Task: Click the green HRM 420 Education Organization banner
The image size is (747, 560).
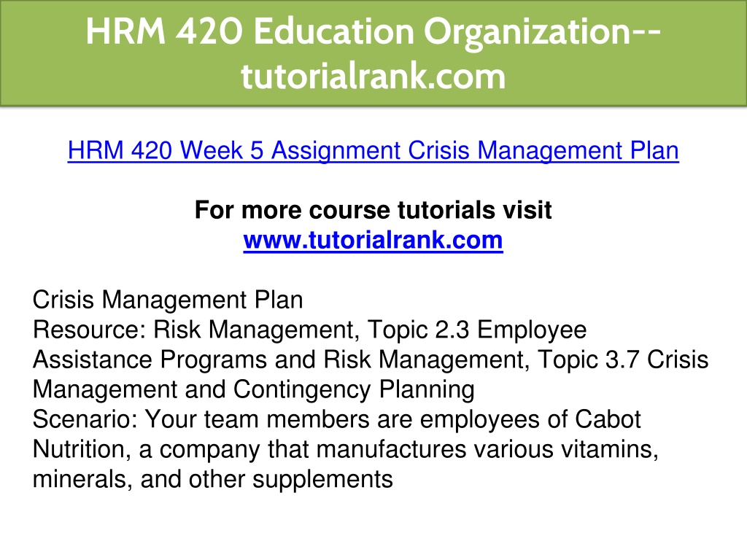Action: coord(373,52)
